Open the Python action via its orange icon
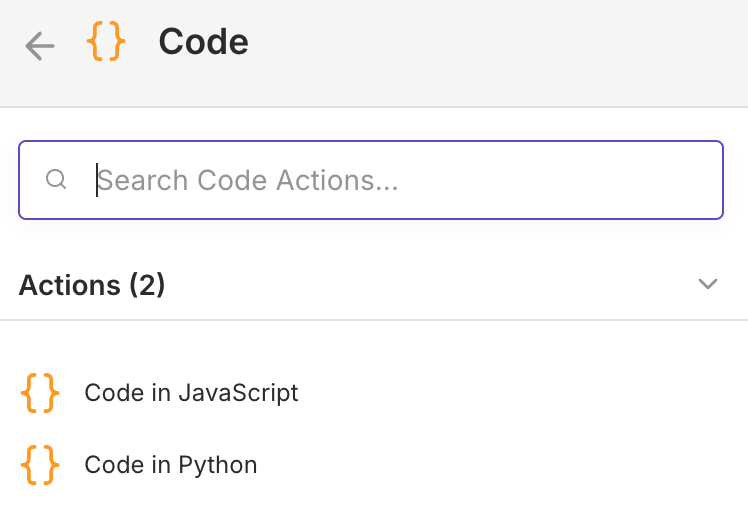 pos(40,465)
